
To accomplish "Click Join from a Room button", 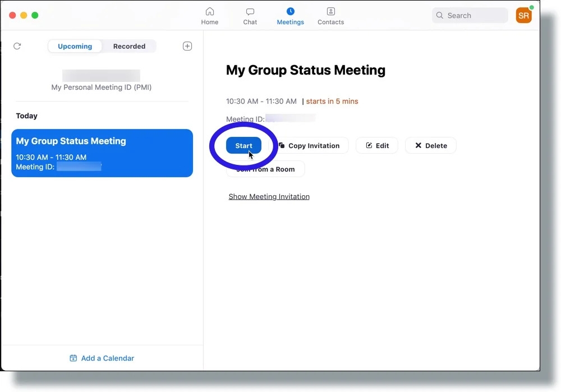I will click(x=265, y=169).
